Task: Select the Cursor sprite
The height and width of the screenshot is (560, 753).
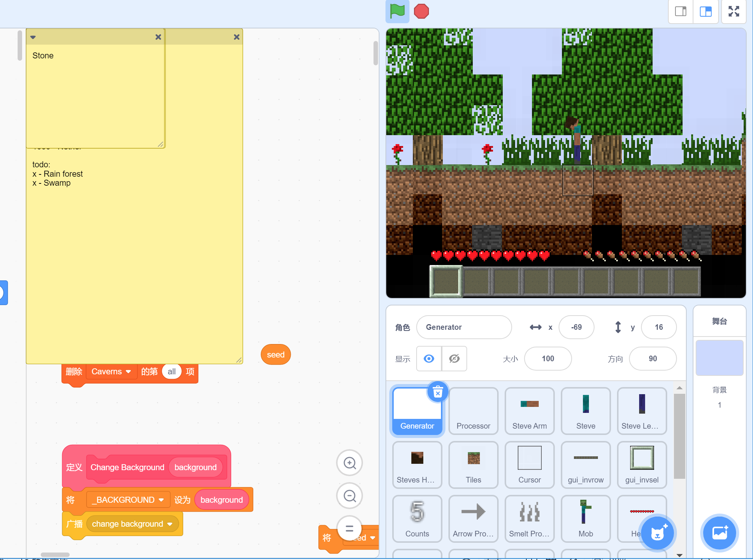Action: point(529,465)
